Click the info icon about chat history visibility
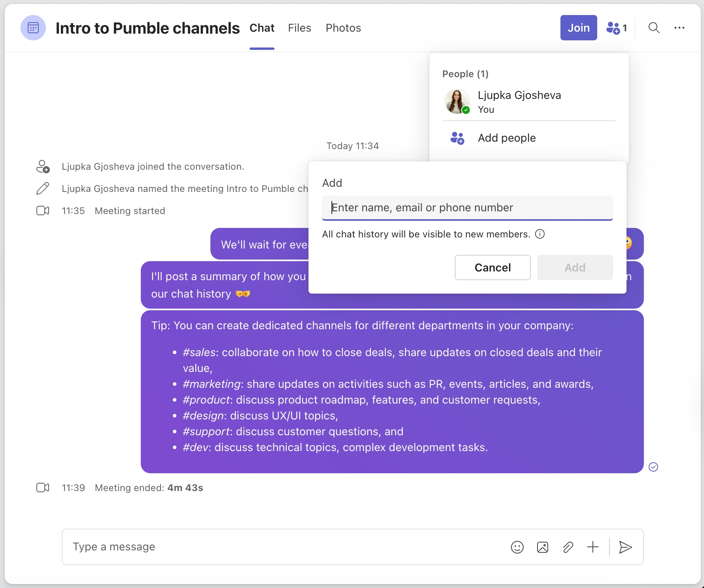This screenshot has width=704, height=588. coord(540,234)
